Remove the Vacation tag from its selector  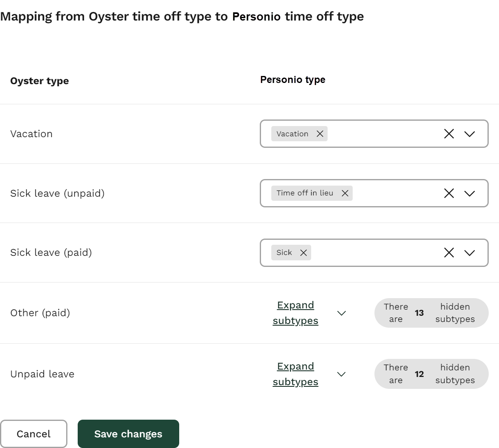(320, 133)
